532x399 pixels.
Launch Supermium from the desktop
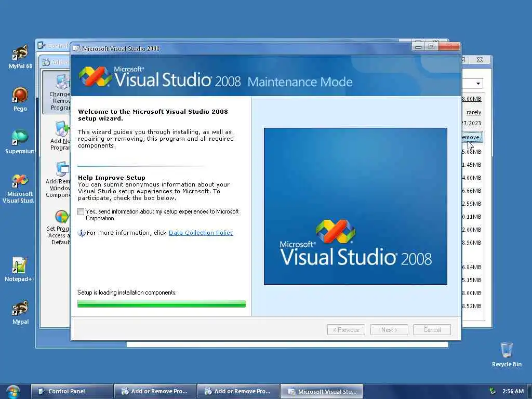click(20, 141)
